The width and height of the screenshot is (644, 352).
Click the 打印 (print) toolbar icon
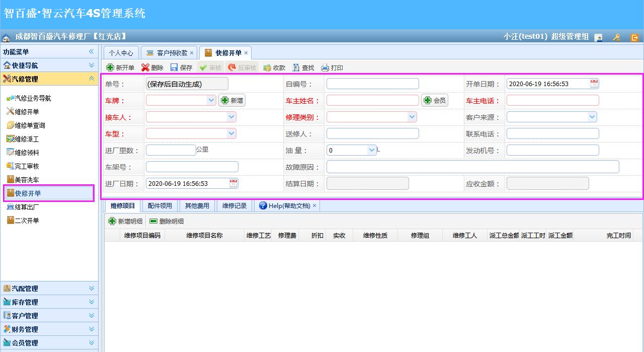(331, 67)
